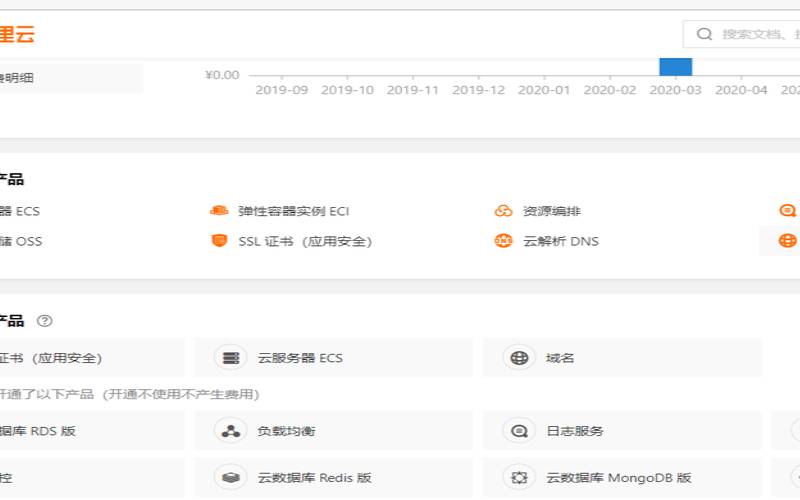
Task: Focus the document search input field
Action: [742, 34]
